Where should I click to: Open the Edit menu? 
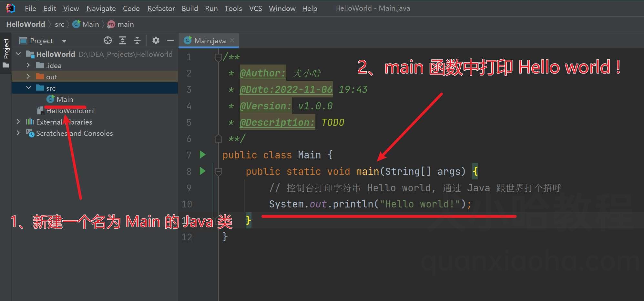click(50, 8)
